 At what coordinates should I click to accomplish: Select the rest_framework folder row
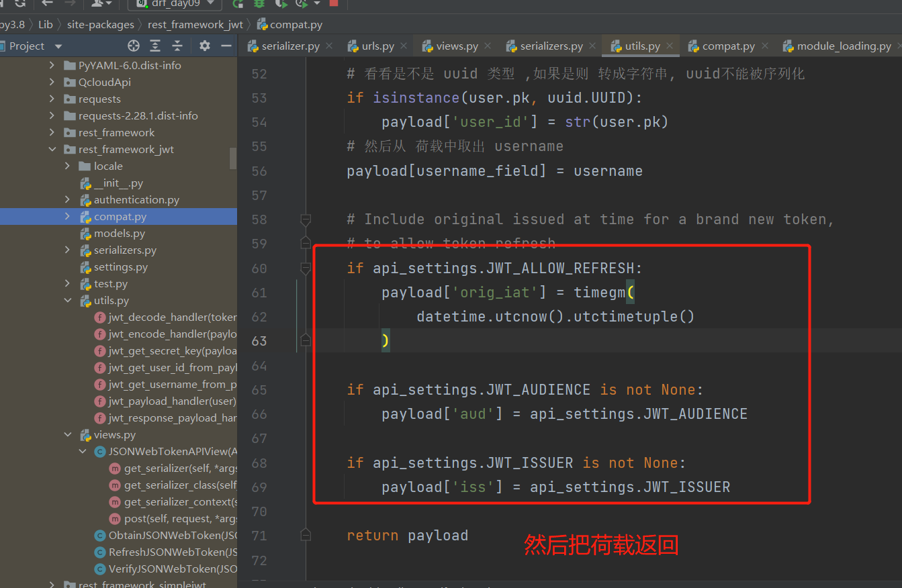pos(118,133)
